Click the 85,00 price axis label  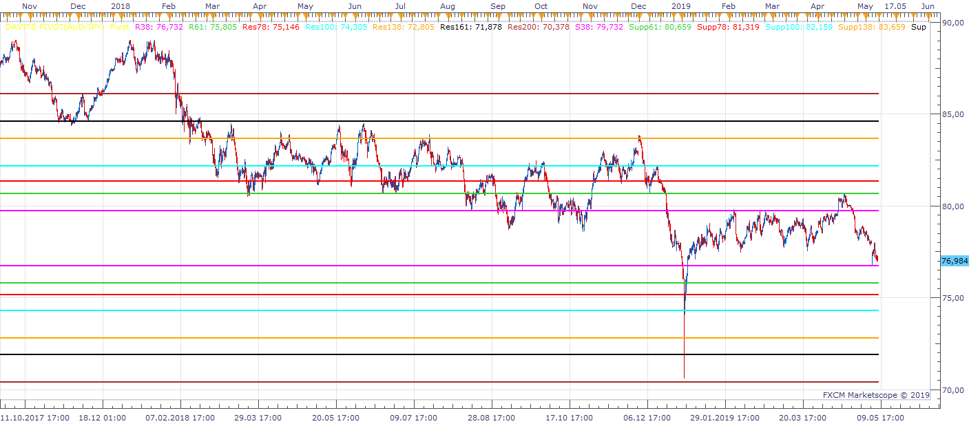[x=953, y=114]
